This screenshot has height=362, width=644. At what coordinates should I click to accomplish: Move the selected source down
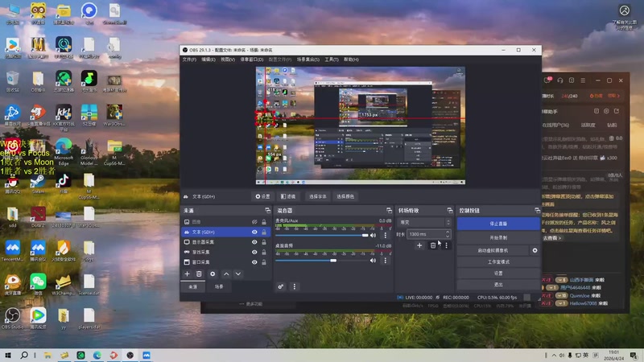[237, 274]
